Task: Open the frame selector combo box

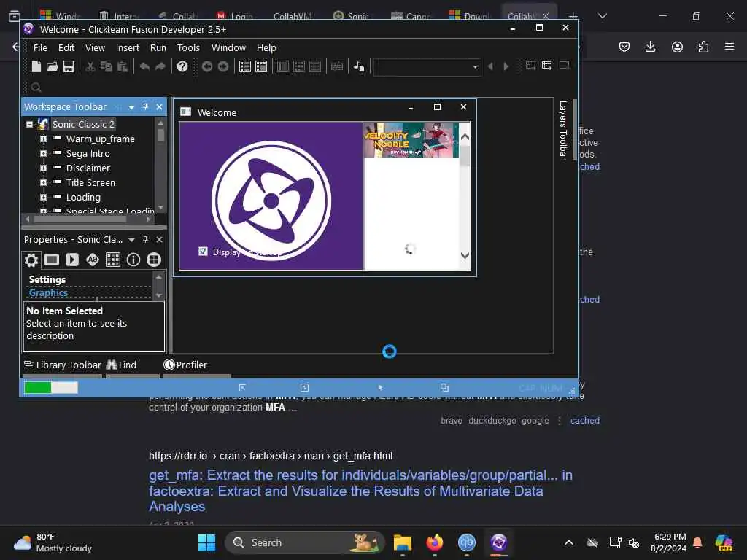Action: (x=427, y=67)
